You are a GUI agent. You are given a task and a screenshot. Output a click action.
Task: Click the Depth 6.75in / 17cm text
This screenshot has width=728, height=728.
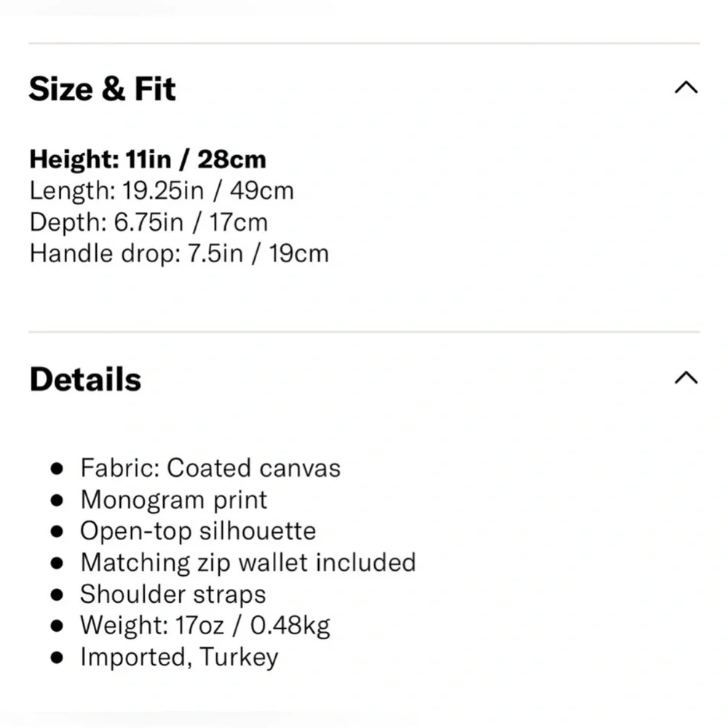click(x=149, y=222)
